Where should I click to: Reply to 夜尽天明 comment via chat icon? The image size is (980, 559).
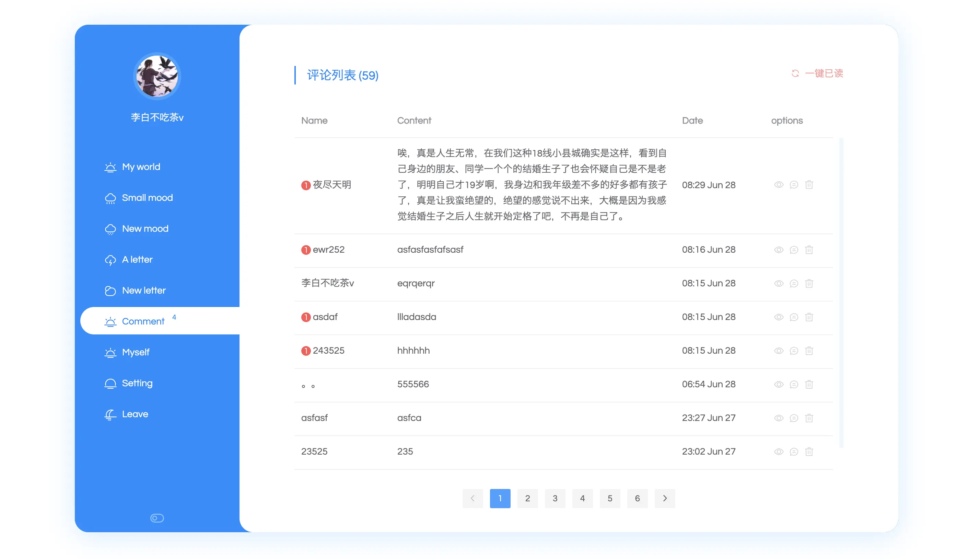(x=794, y=185)
